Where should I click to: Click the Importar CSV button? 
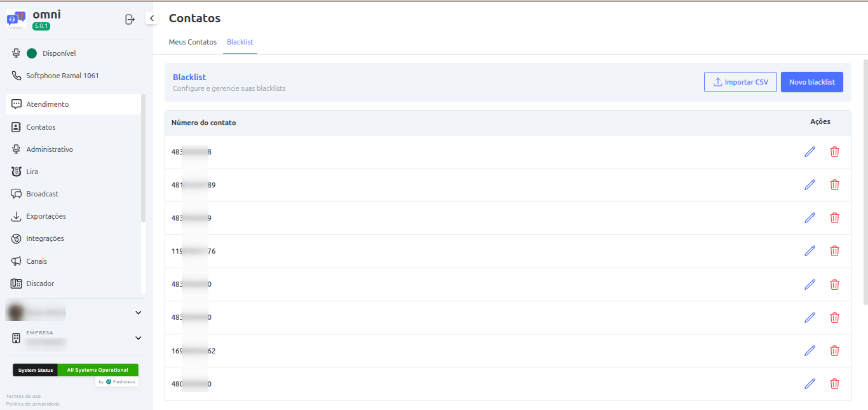pyautogui.click(x=740, y=82)
